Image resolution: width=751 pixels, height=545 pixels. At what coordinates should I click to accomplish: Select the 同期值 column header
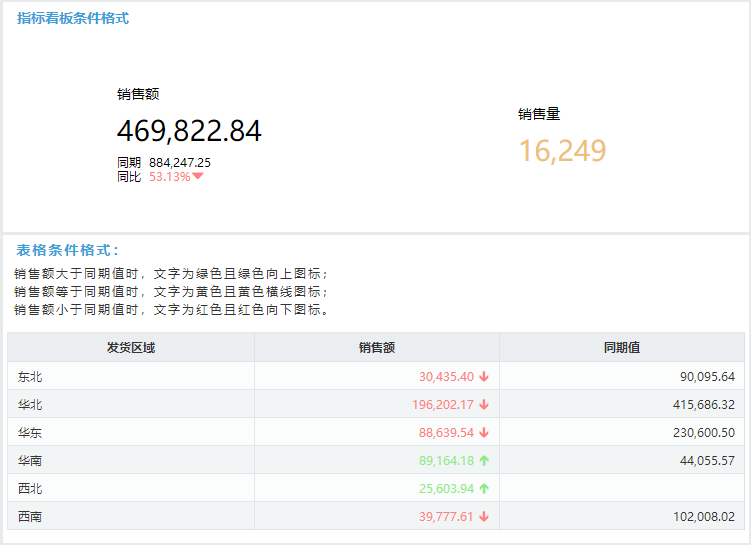tap(622, 347)
